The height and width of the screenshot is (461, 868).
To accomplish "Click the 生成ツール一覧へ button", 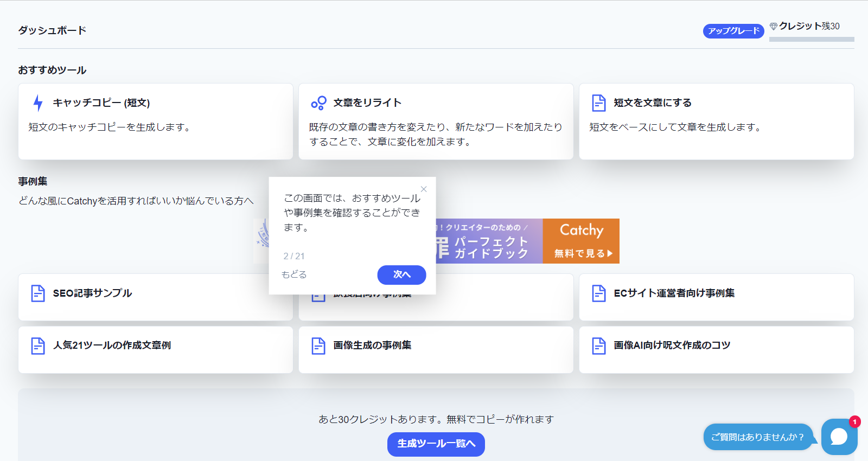I will [x=436, y=444].
